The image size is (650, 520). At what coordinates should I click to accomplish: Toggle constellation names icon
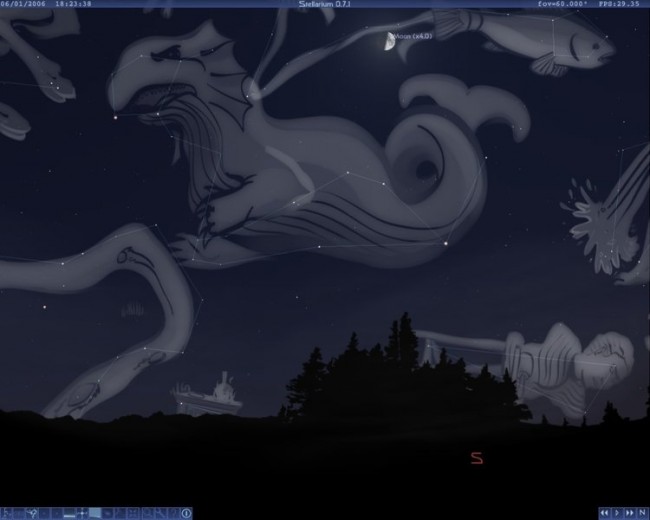coord(19,513)
